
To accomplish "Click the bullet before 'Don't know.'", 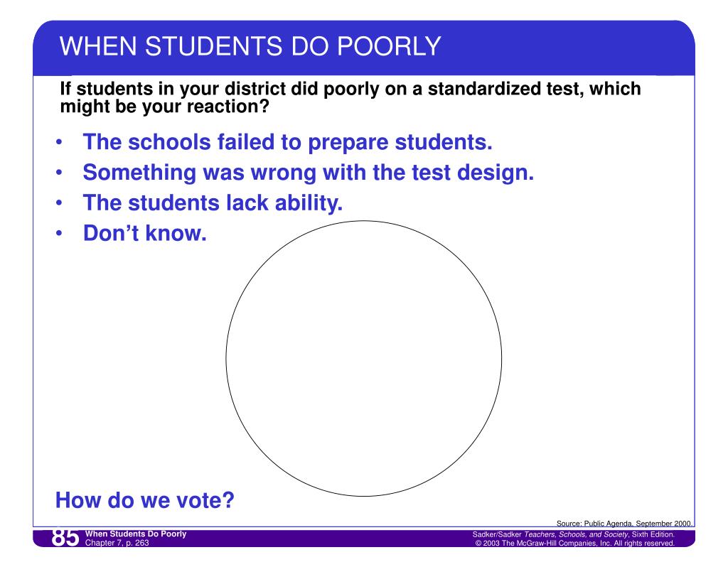I will (x=59, y=234).
